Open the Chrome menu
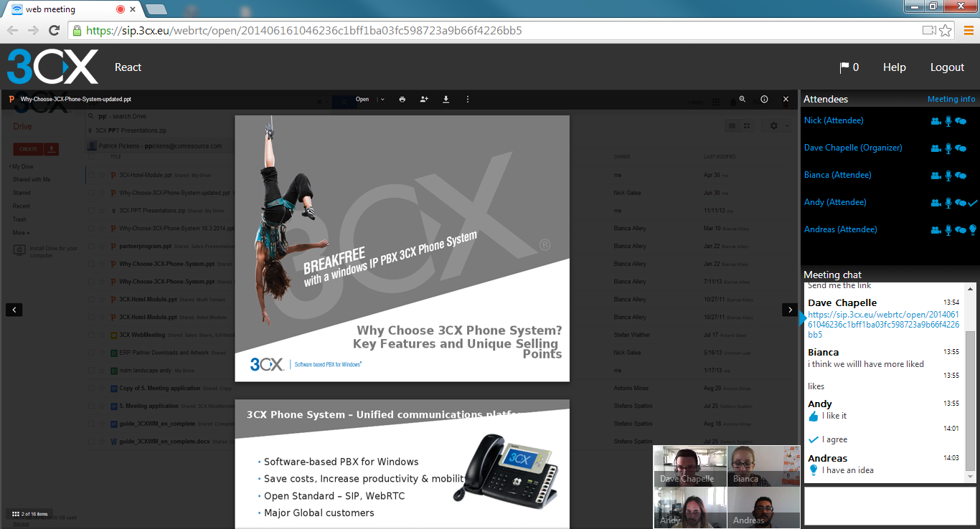Screen dimensions: 980x529 point(968,30)
